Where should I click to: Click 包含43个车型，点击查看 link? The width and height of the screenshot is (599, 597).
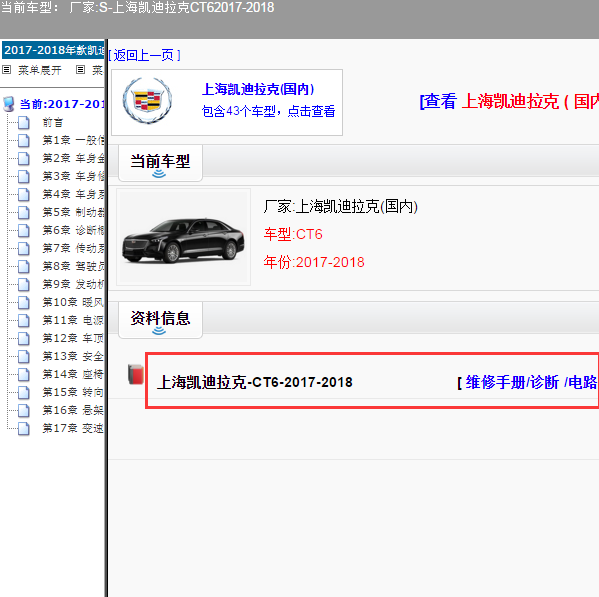pos(268,111)
